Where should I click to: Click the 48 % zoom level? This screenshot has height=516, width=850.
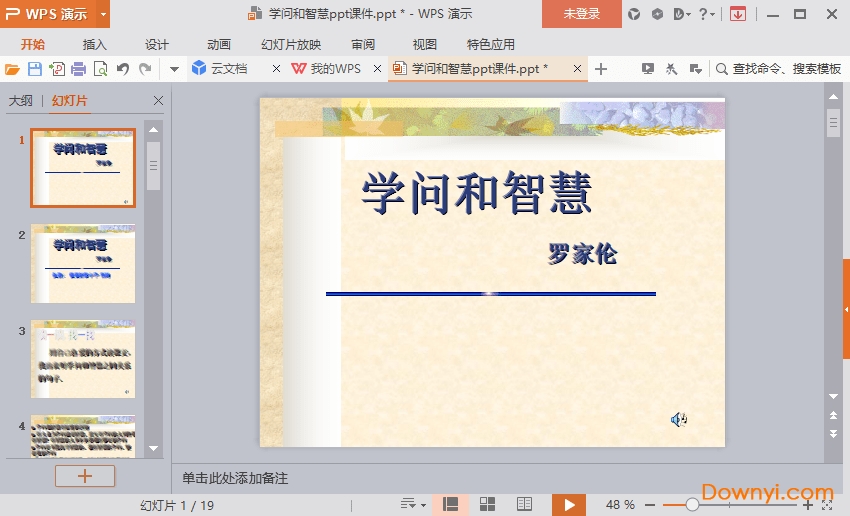(x=620, y=505)
